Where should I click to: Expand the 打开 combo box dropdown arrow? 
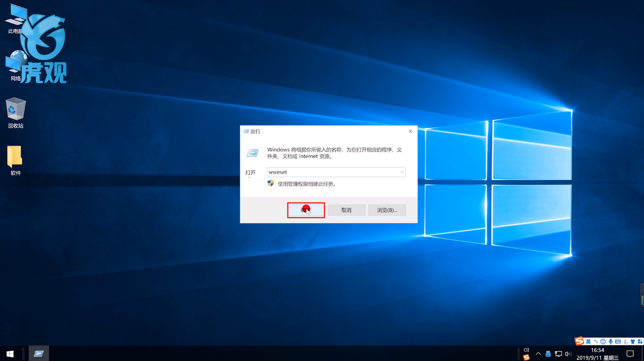tap(402, 172)
